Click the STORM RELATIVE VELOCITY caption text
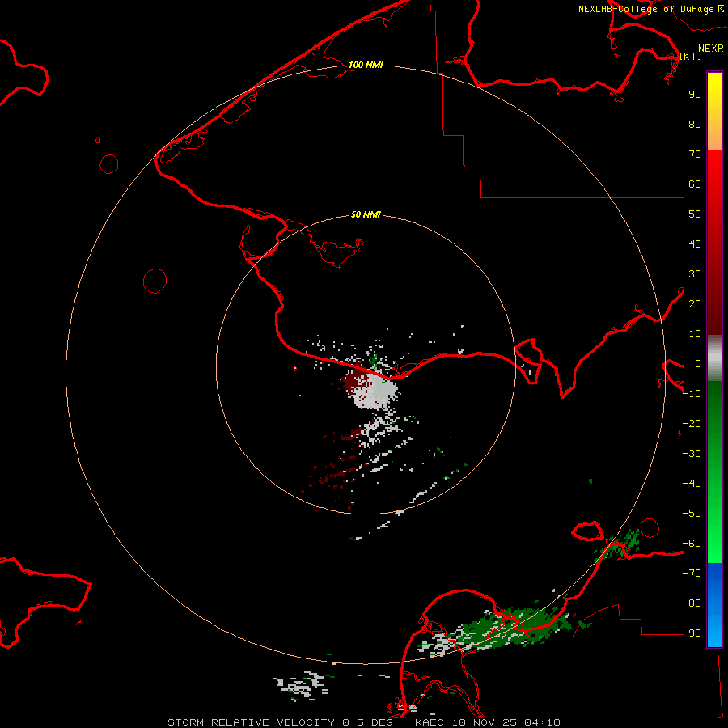The image size is (728, 728). coord(251,722)
